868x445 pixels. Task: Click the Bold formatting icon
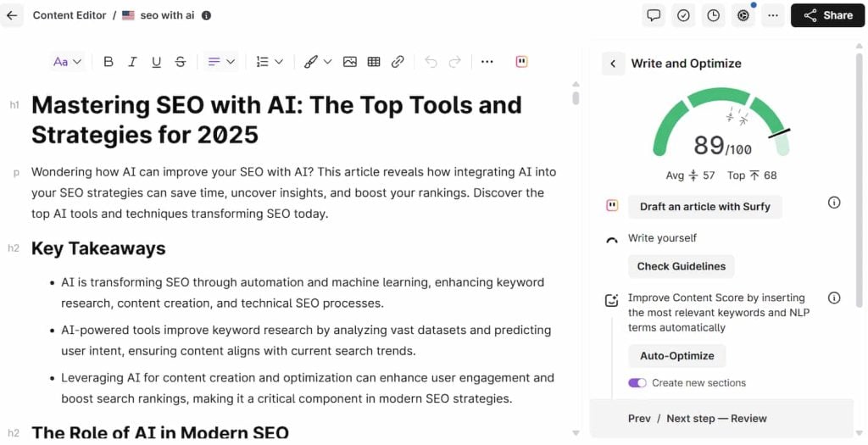108,62
